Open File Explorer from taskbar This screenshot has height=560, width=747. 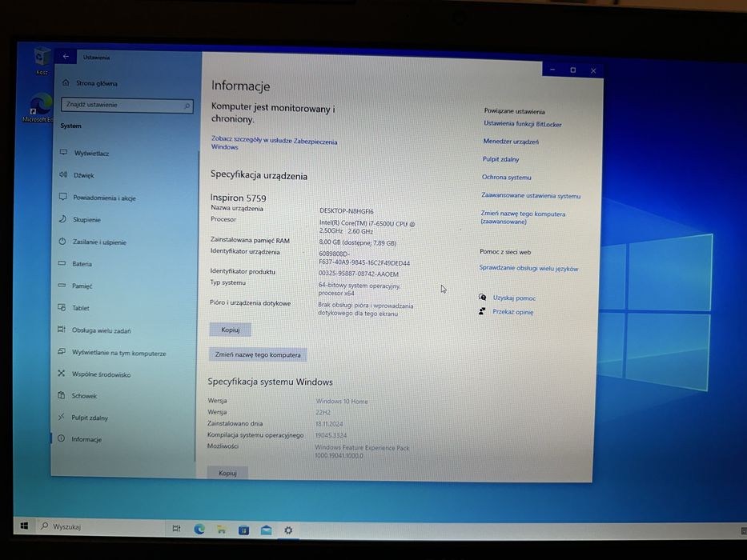222,529
